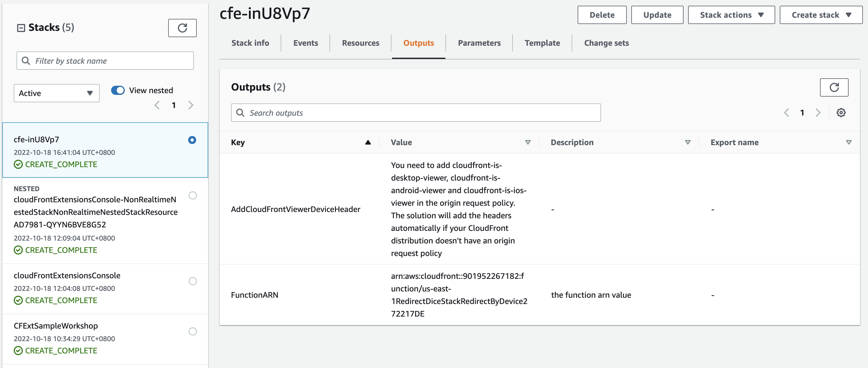Click the Search outputs input field
Image resolution: width=868 pixels, height=368 pixels.
(x=416, y=113)
